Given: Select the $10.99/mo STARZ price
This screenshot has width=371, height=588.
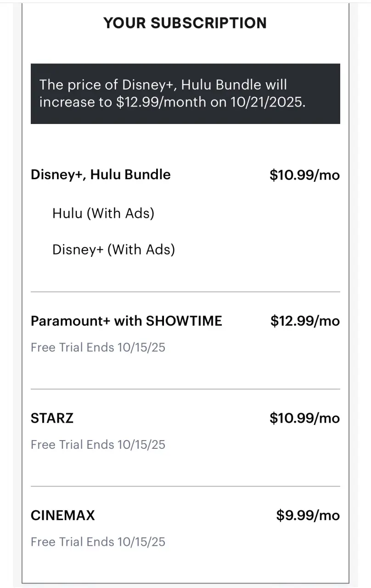Looking at the screenshot, I should click(x=305, y=418).
